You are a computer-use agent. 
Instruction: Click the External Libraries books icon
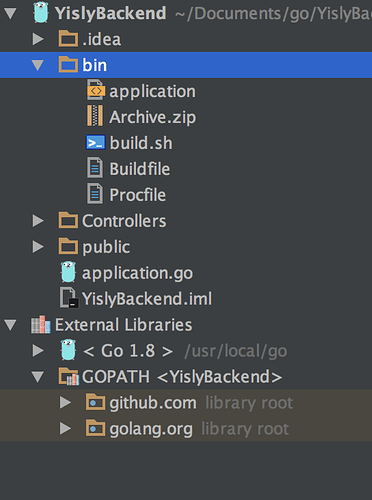pos(41,324)
